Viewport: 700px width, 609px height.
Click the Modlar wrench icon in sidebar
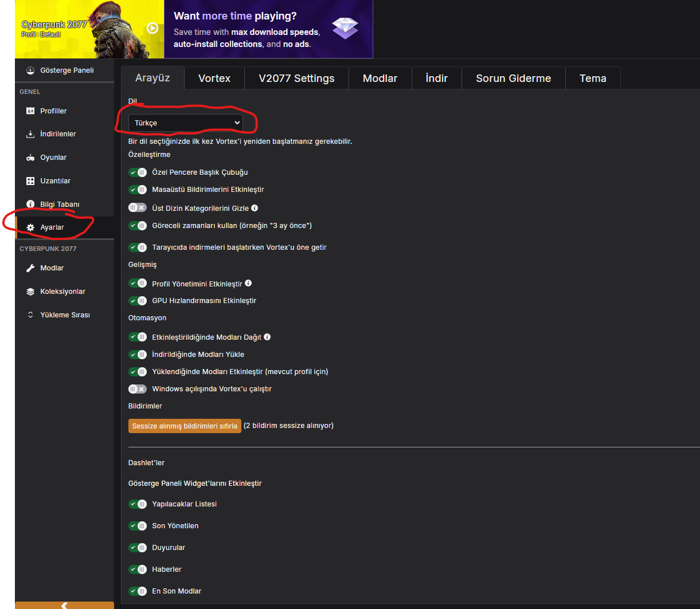(30, 268)
